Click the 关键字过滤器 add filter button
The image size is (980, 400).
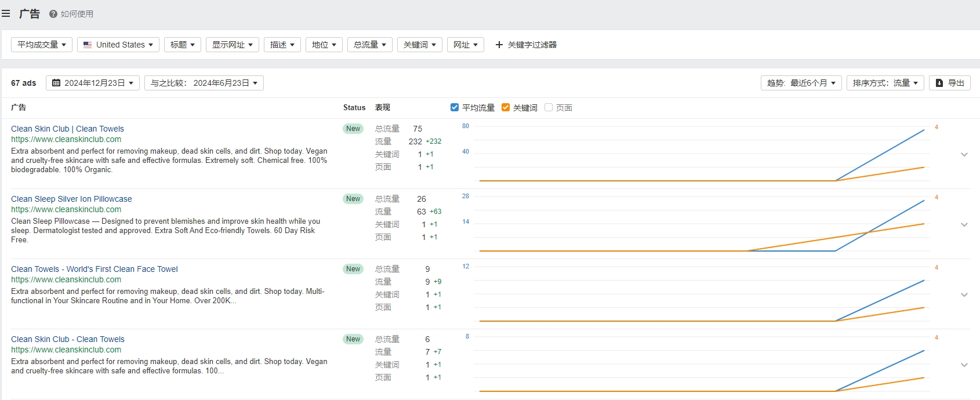(x=526, y=45)
